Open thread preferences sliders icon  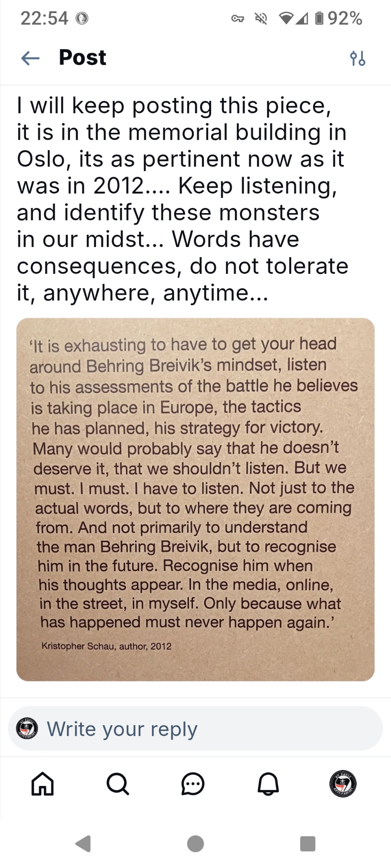pos(358,58)
